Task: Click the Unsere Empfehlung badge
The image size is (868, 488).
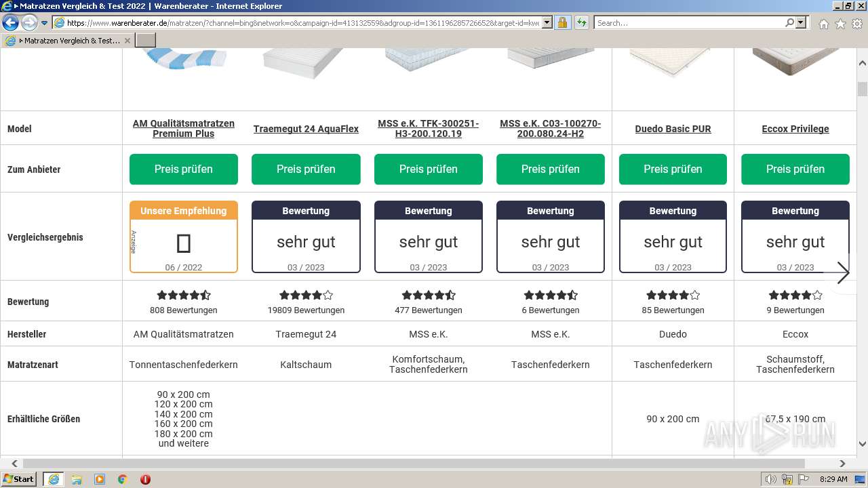Action: [184, 237]
